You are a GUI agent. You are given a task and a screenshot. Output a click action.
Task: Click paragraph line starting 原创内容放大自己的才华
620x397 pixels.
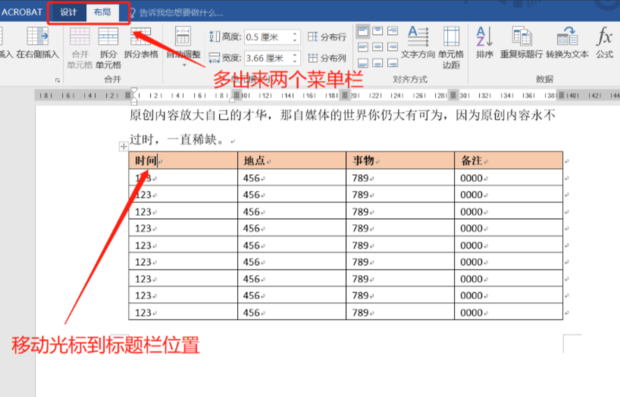coord(342,115)
